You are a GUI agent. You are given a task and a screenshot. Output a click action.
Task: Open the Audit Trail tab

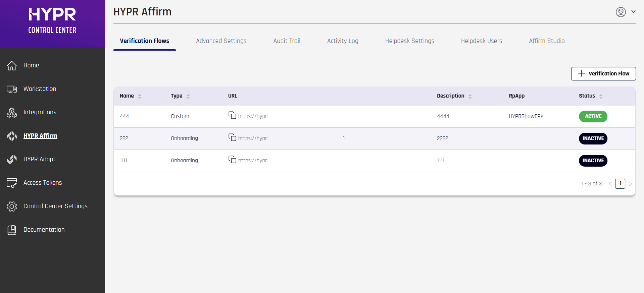point(287,41)
